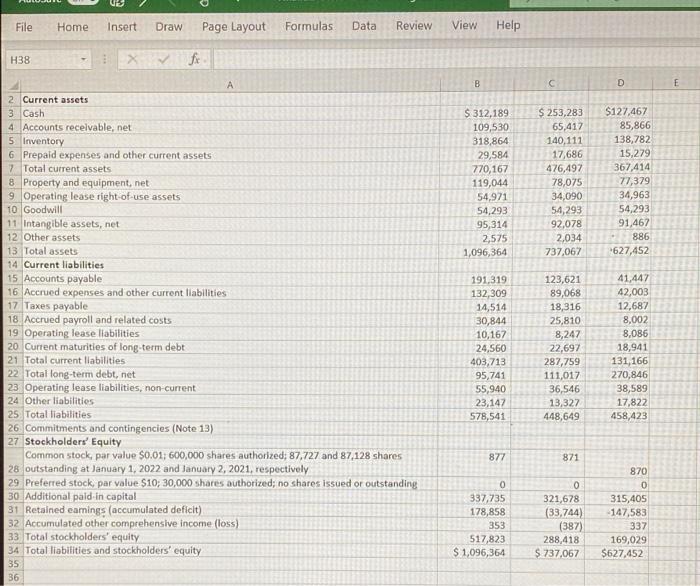
Task: Click the 'Taxes payable' label cell
Action: (x=230, y=306)
